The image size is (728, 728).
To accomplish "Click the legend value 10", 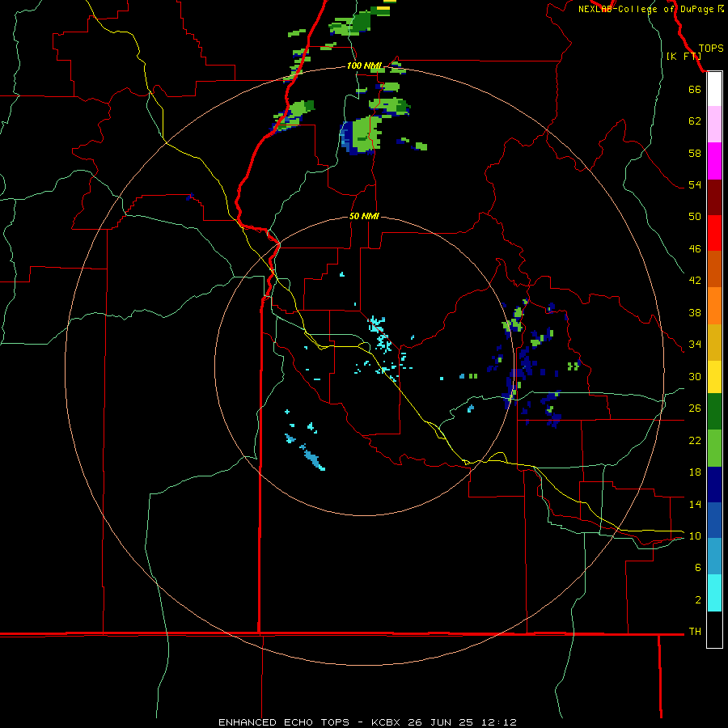I will pos(695,535).
